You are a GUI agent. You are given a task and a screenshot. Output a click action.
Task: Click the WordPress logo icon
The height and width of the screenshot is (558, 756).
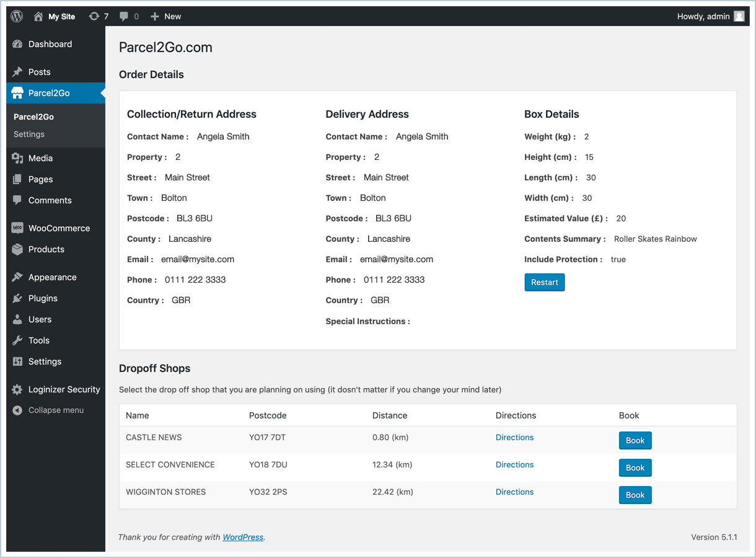coord(17,17)
